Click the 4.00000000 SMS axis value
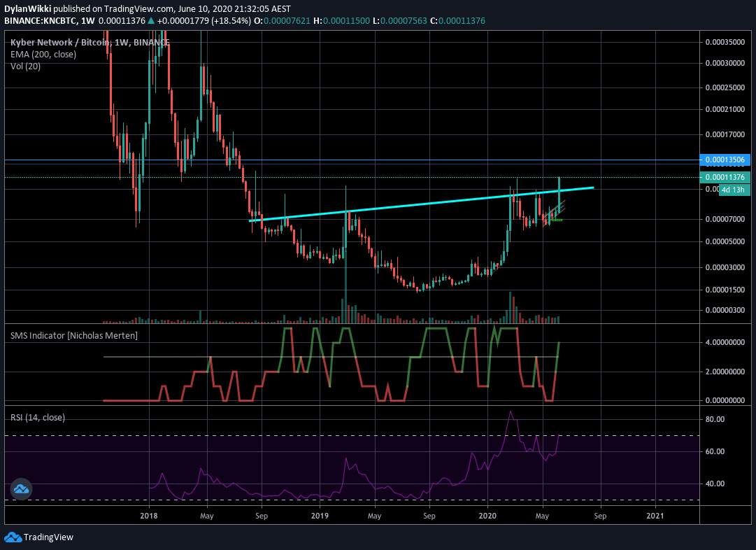 [x=725, y=343]
